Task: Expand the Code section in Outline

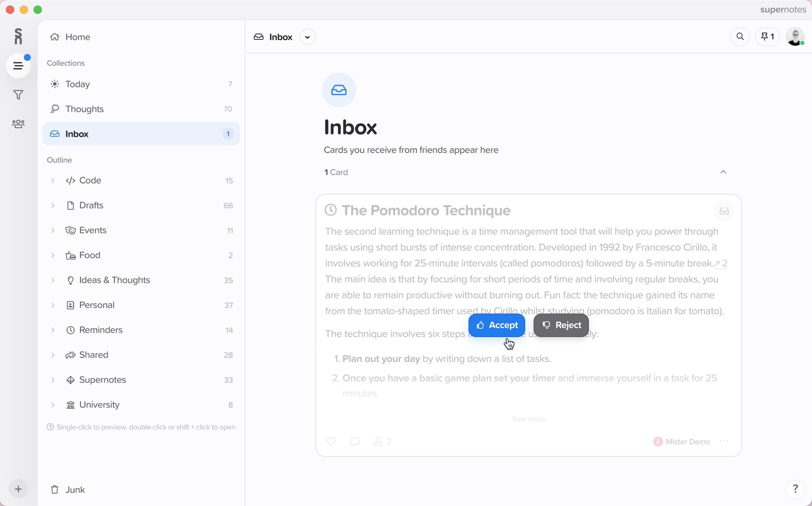Action: point(52,181)
